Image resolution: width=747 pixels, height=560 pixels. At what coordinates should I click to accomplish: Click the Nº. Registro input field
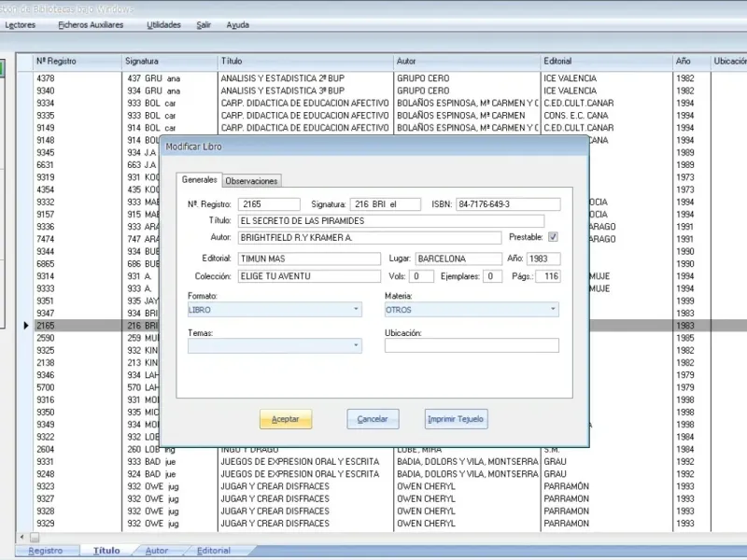pyautogui.click(x=269, y=204)
